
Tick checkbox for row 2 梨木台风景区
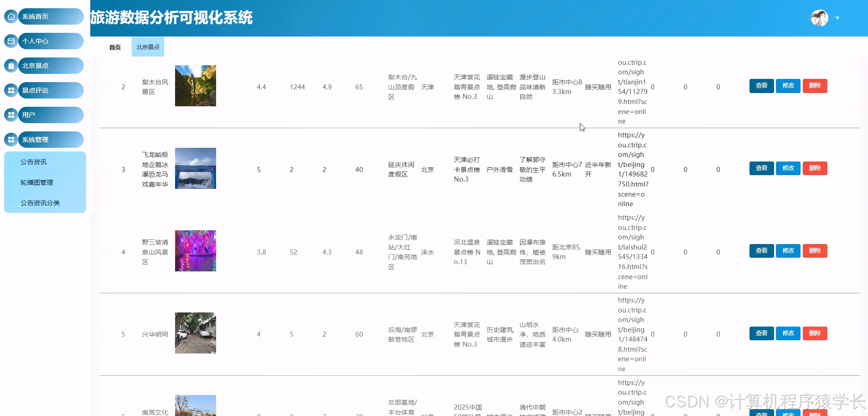[104, 87]
